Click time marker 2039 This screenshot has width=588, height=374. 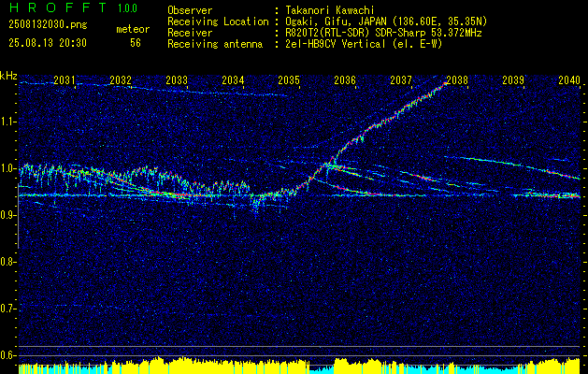pos(513,79)
